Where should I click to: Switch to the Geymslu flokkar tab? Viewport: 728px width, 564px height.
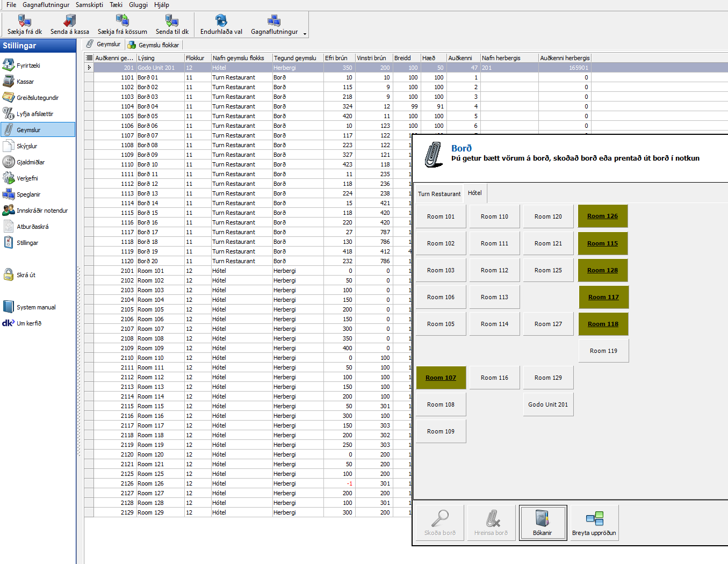tap(158, 45)
